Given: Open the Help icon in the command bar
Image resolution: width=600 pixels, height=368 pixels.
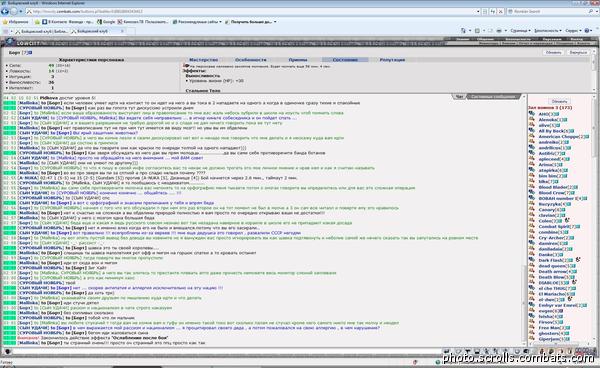Looking at the screenshot, I should coord(587,31).
